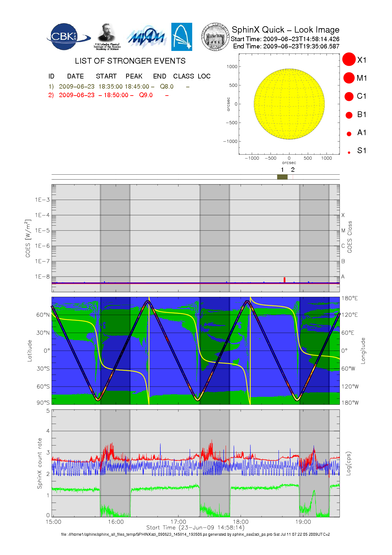392x555 pixels.
Task: Click the S1 small red legend dot
Action: click(349, 153)
